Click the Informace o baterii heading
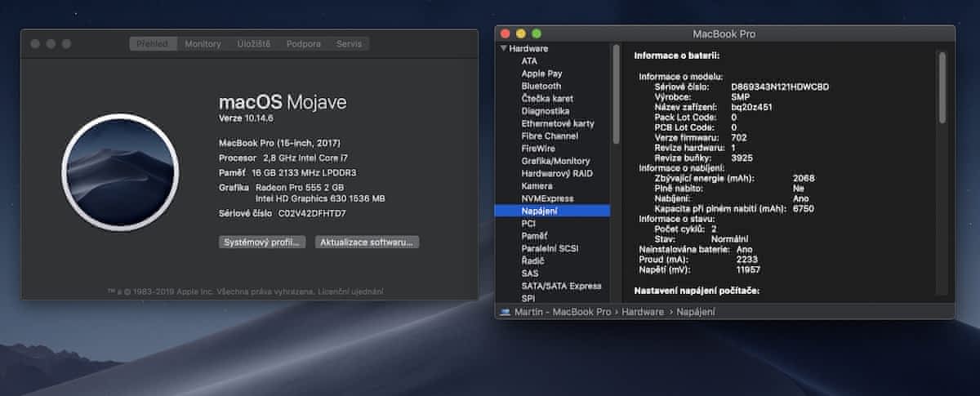Image resolution: width=980 pixels, height=396 pixels. coord(677,56)
